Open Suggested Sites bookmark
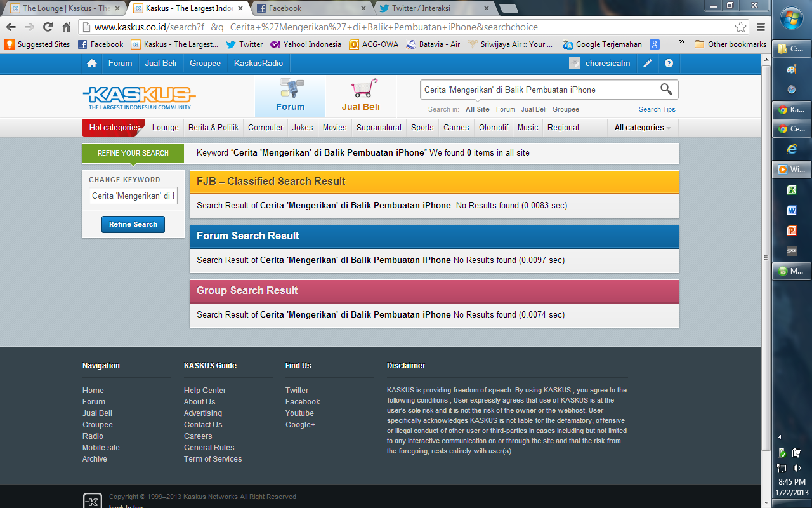 coord(38,44)
